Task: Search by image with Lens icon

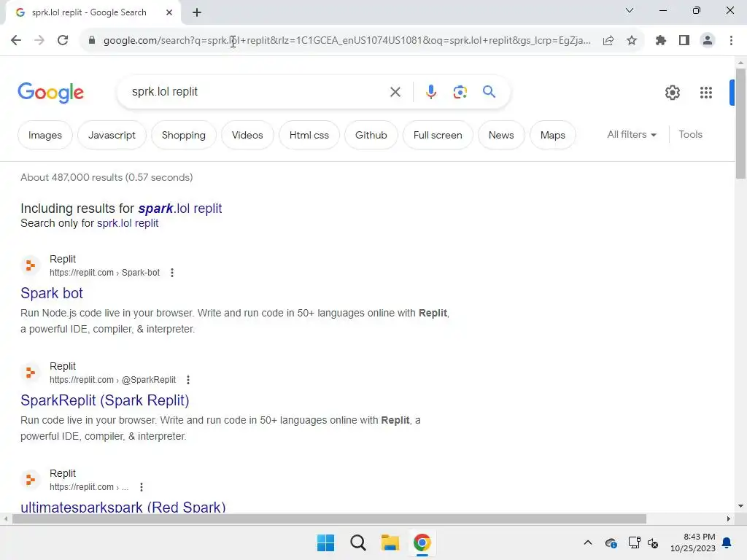Action: click(460, 92)
